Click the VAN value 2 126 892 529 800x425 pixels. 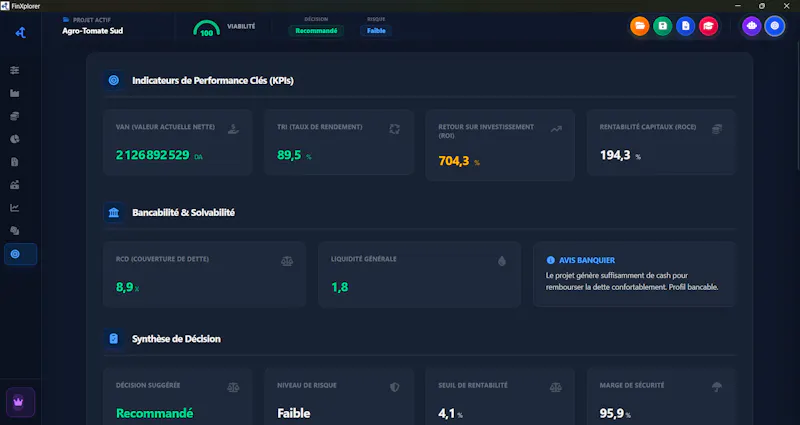[x=153, y=155]
